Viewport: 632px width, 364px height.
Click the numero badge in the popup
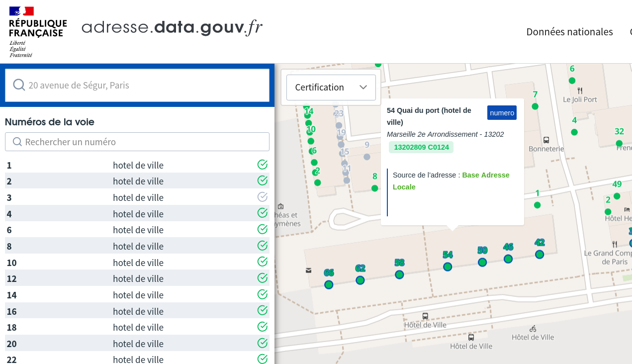pyautogui.click(x=502, y=113)
